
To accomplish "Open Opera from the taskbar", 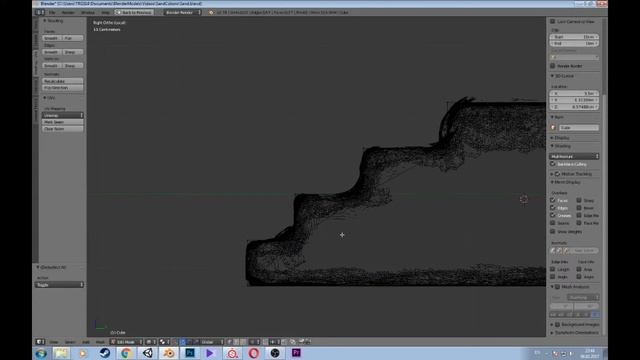I will tap(253, 353).
